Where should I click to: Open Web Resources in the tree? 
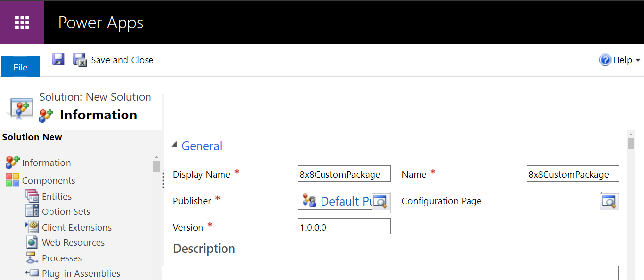pos(73,242)
